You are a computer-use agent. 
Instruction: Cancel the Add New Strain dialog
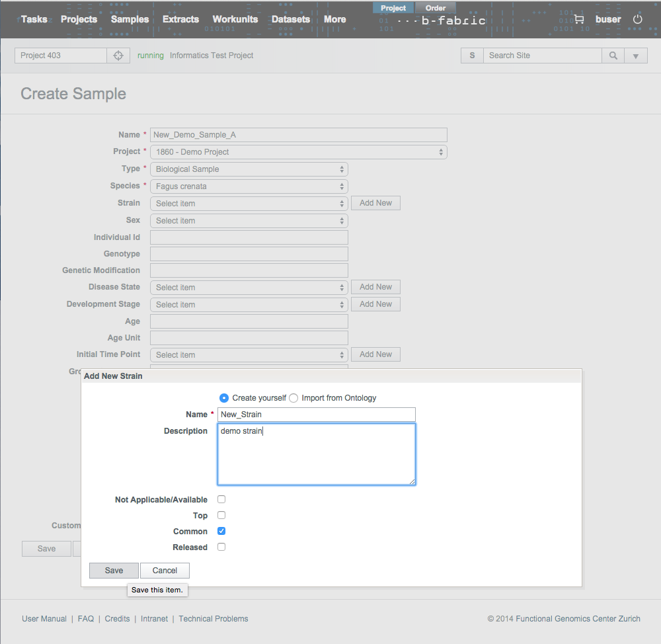tap(165, 571)
